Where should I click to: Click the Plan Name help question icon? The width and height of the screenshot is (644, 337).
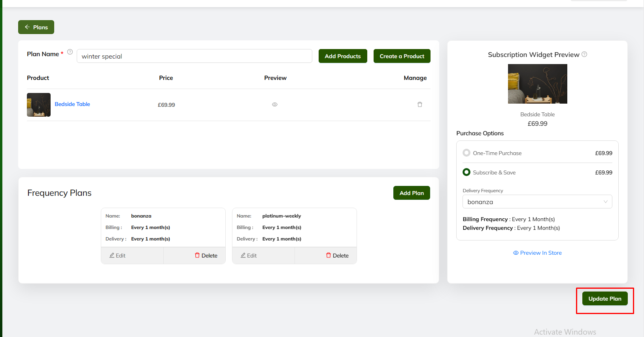(x=70, y=52)
